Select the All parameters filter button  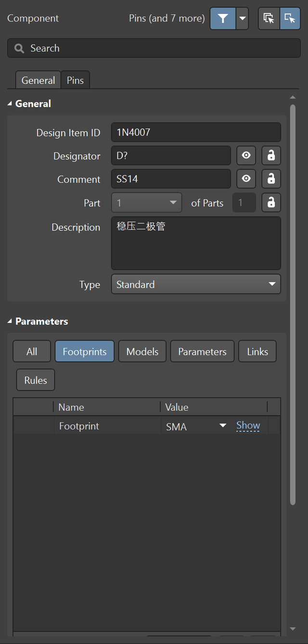[32, 351]
